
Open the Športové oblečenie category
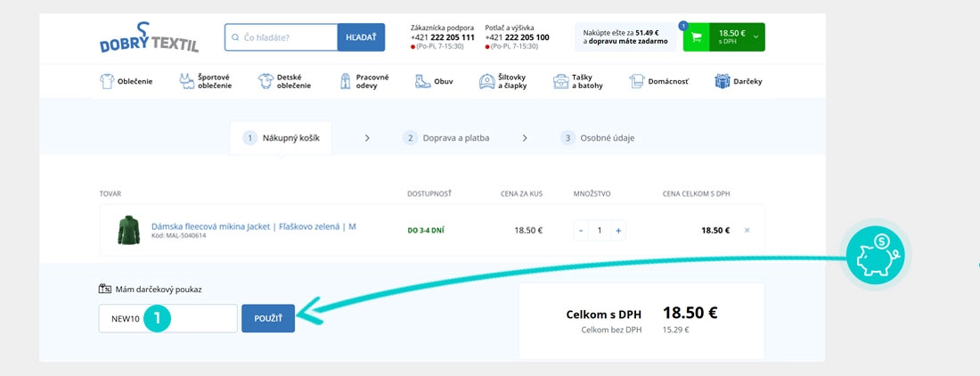click(x=215, y=81)
